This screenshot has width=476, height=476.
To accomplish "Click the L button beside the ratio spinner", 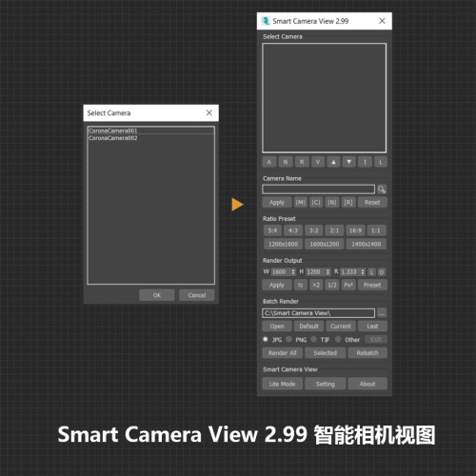I will pos(371,272).
